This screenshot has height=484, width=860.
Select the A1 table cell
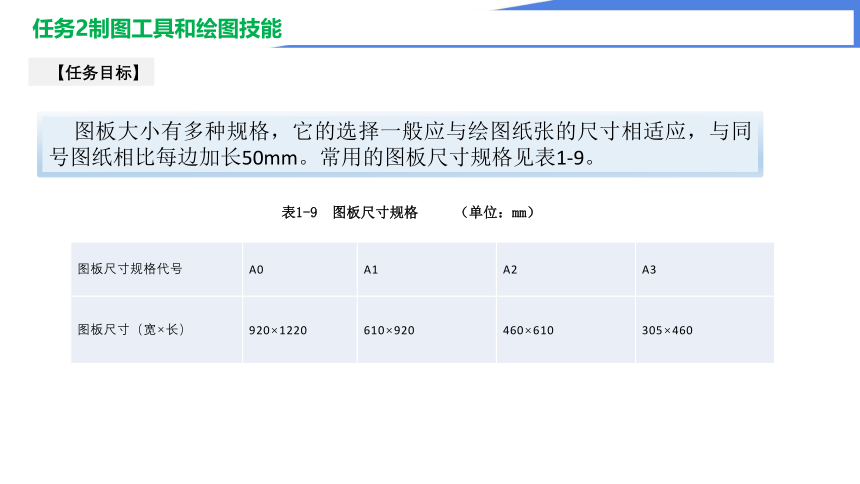[427, 269]
